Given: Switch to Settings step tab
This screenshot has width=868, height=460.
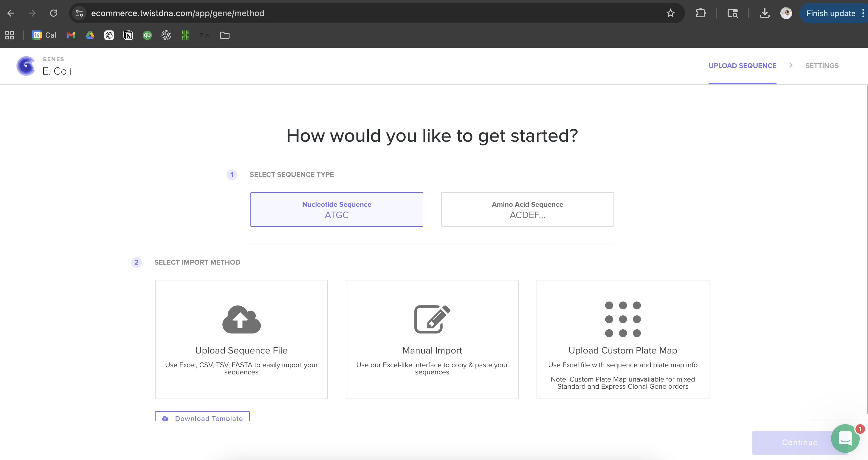Looking at the screenshot, I should (x=822, y=66).
